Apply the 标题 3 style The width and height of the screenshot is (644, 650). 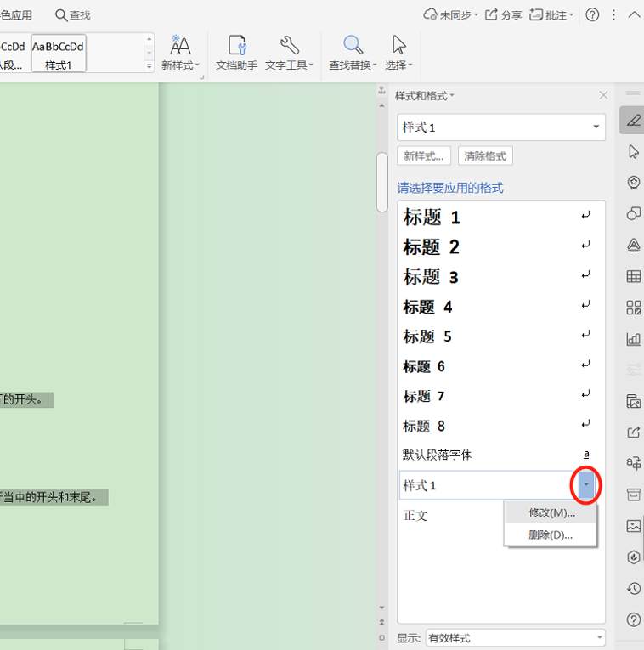click(x=501, y=277)
